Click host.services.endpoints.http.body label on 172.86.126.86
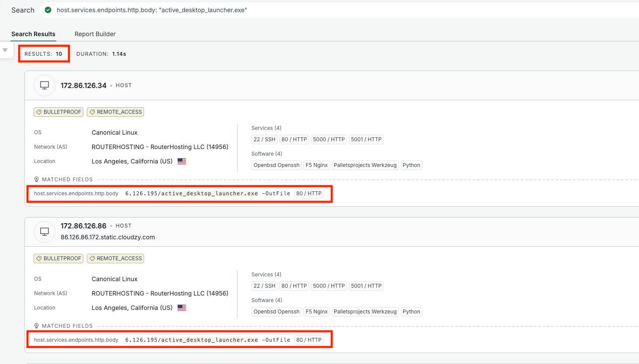The height and width of the screenshot is (364, 639). click(x=76, y=340)
